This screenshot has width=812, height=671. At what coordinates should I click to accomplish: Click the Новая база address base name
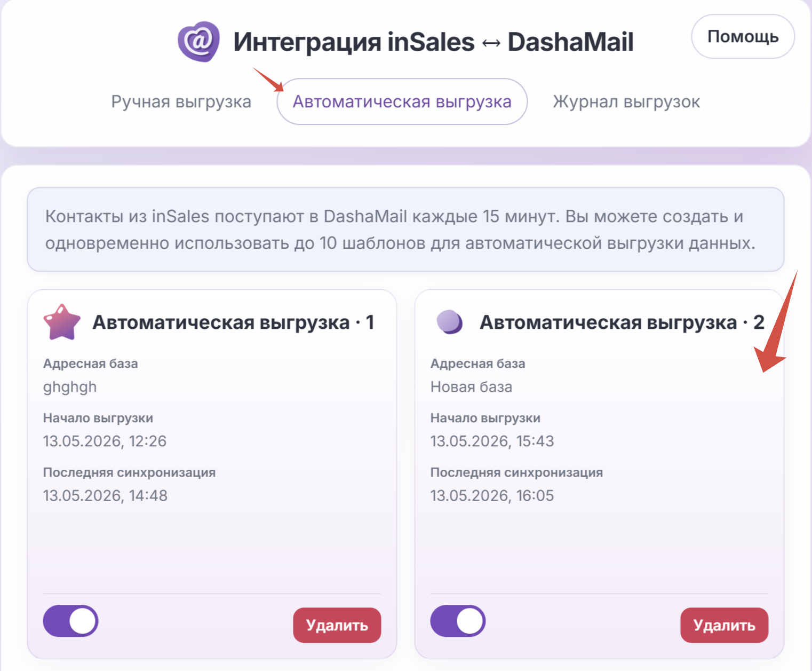471,387
